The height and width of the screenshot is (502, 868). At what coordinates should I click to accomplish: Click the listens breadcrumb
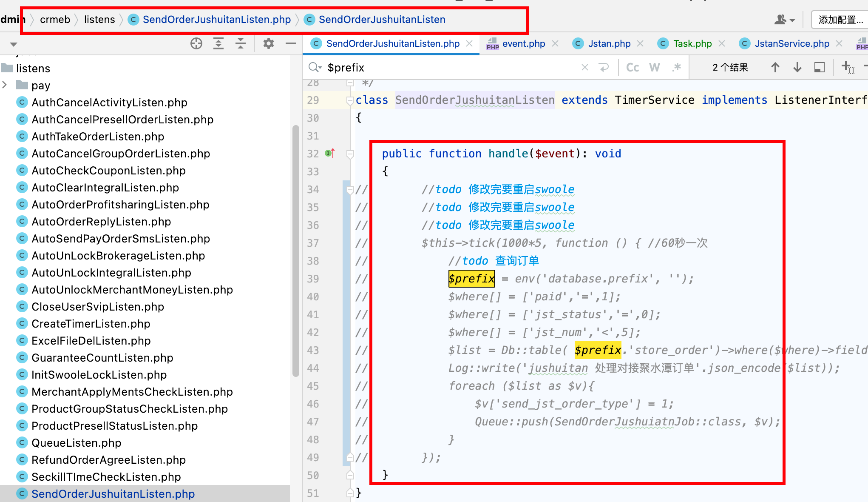coord(99,20)
